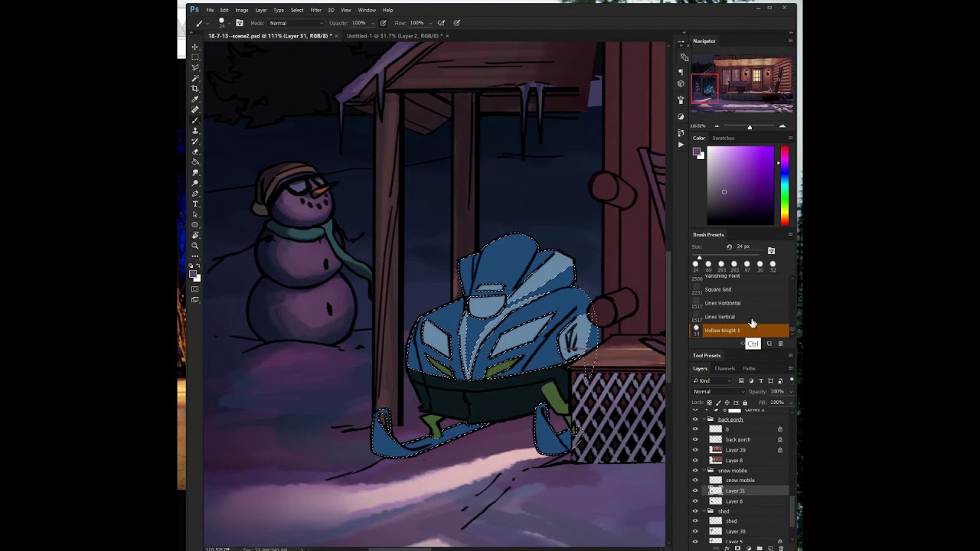
Task: Click the Actions play icon in side dock
Action: pyautogui.click(x=681, y=145)
